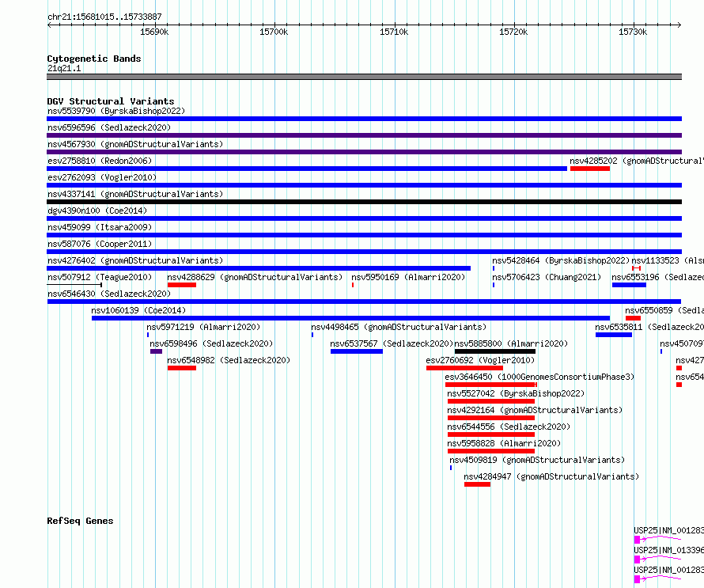Open nsv4509819 (gnomADStructuralVariants) label
This screenshot has height=588, width=704.
coord(537,460)
